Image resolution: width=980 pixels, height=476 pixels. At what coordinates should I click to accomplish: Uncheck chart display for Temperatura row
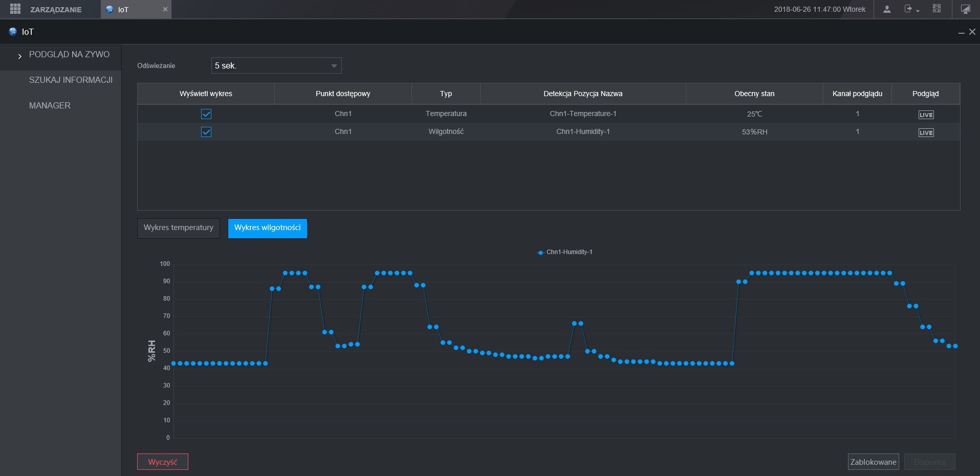pos(206,114)
